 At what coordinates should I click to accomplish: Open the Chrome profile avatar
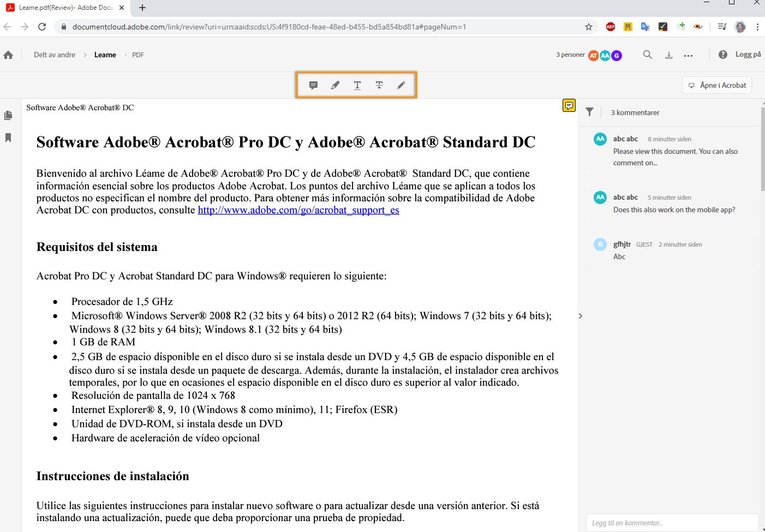tap(740, 27)
